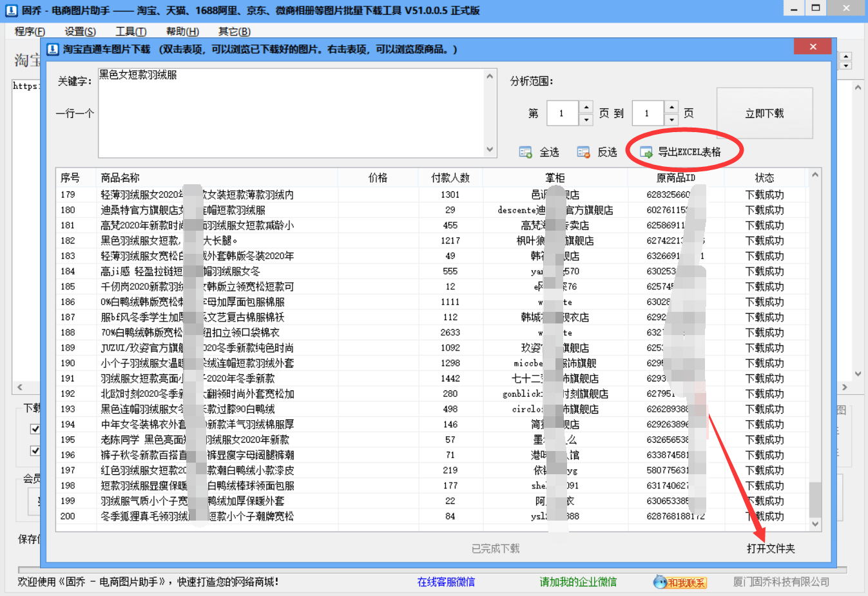Sort by 原商品ID column header
The height and width of the screenshot is (596, 868).
pos(676,178)
